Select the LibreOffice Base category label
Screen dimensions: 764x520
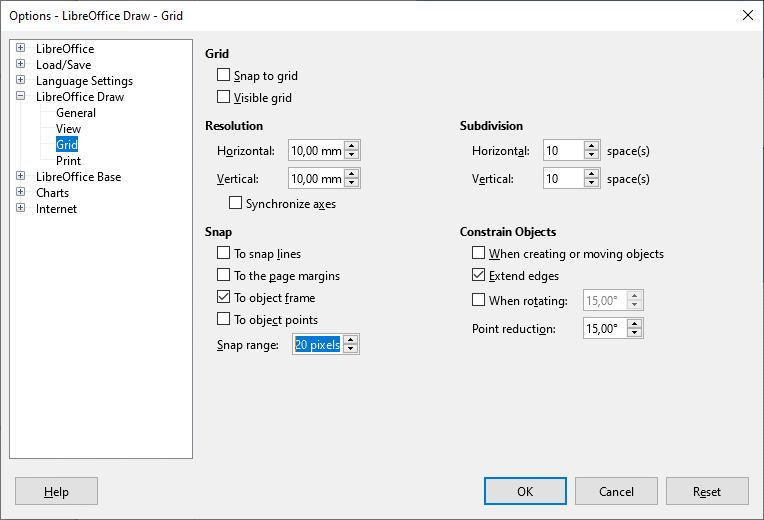pyautogui.click(x=78, y=177)
